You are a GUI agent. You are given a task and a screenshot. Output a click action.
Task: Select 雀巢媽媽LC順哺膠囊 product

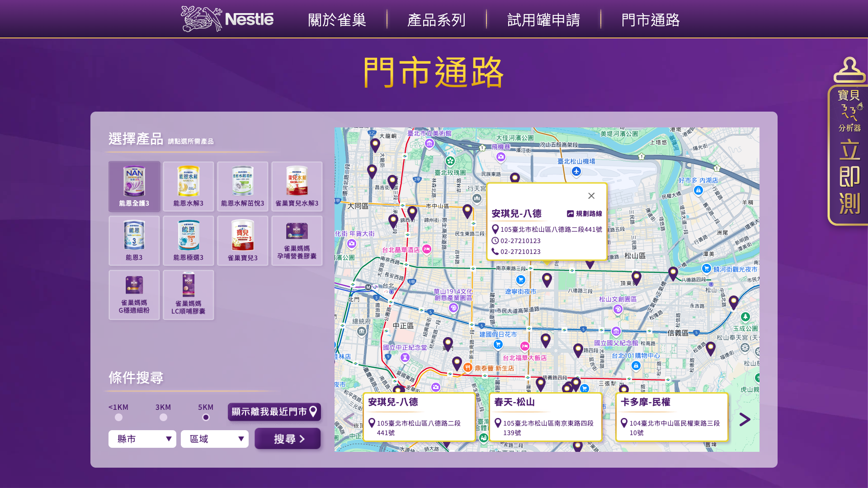coord(189,295)
